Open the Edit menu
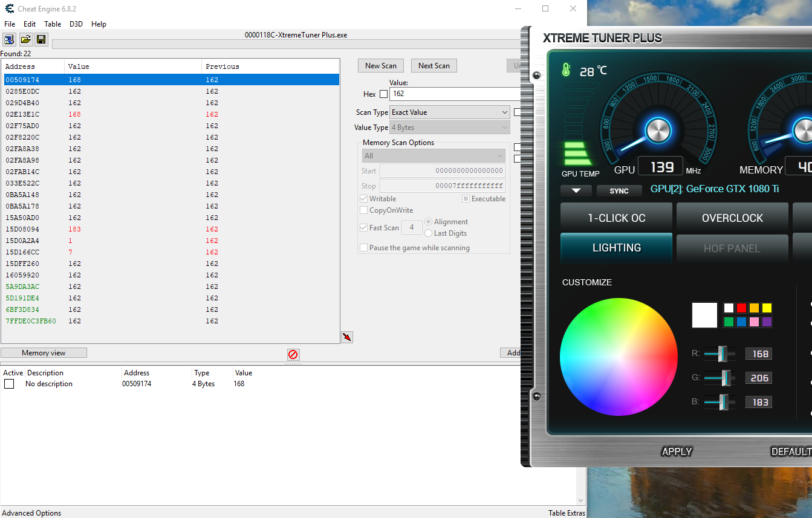This screenshot has height=518, width=812. [30, 24]
